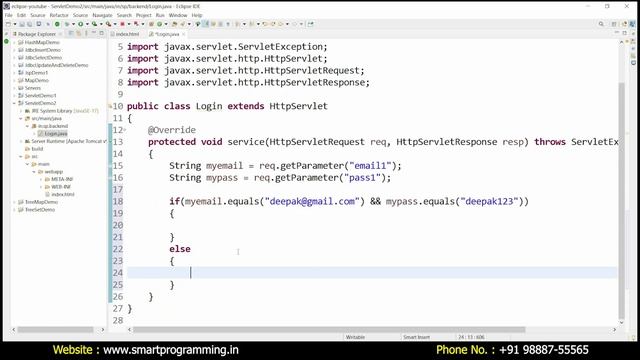Expand the Server Runtime library node
This screenshot has height=360, width=640.
(x=21, y=141)
